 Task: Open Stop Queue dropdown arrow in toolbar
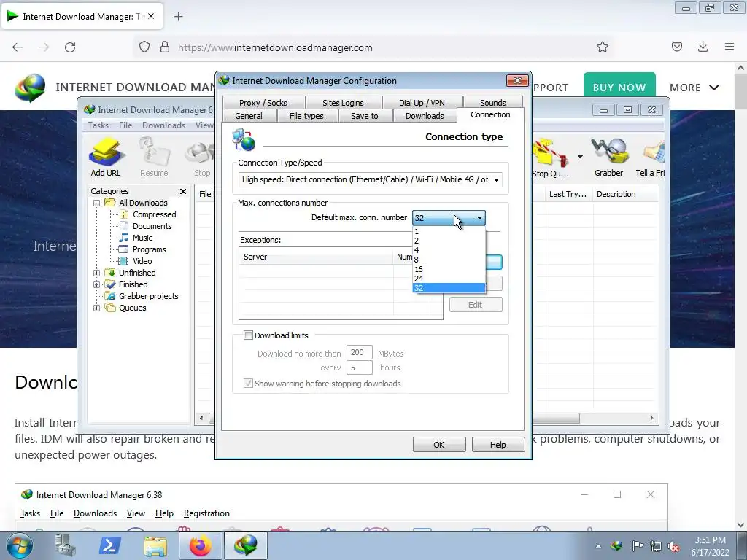click(580, 157)
